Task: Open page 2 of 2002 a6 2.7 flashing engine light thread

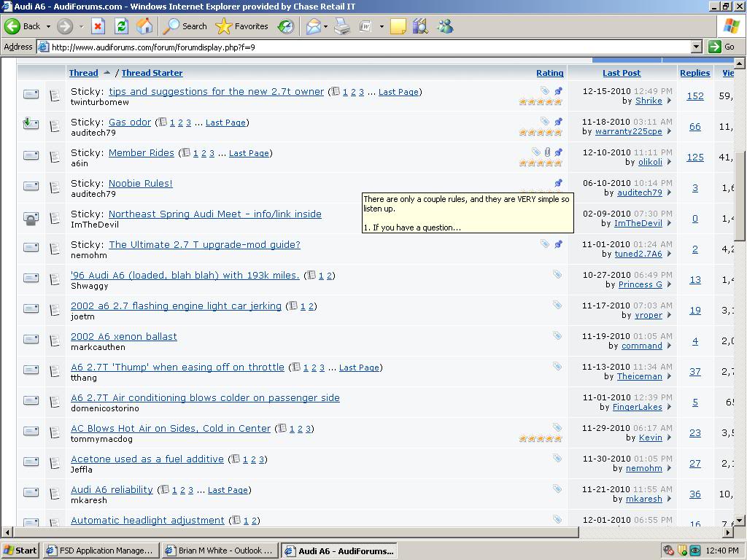Action: tap(311, 307)
